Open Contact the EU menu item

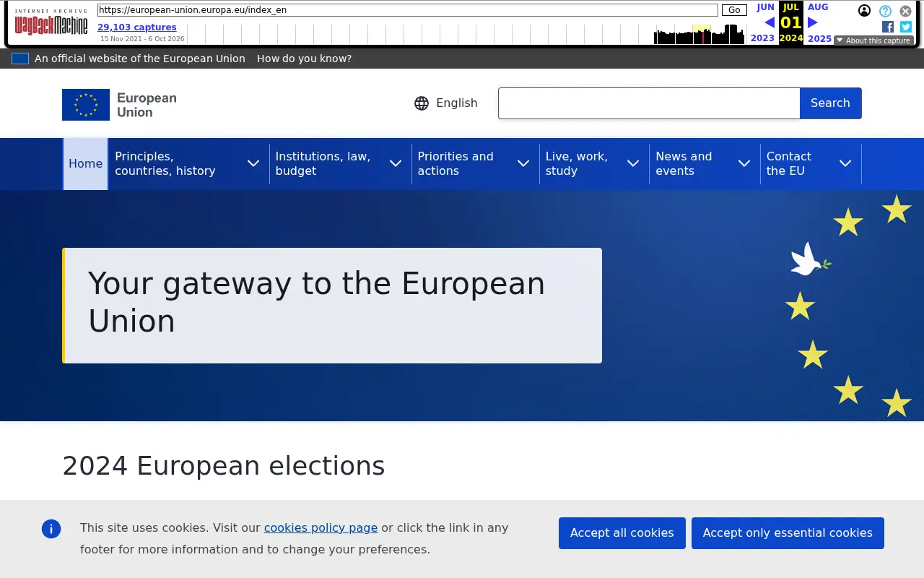pos(789,163)
